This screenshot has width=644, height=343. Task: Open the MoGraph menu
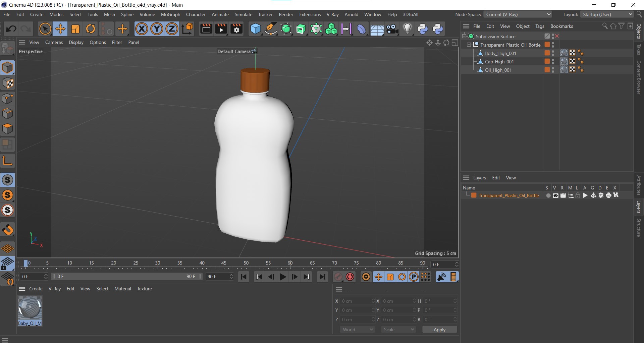pos(170,14)
